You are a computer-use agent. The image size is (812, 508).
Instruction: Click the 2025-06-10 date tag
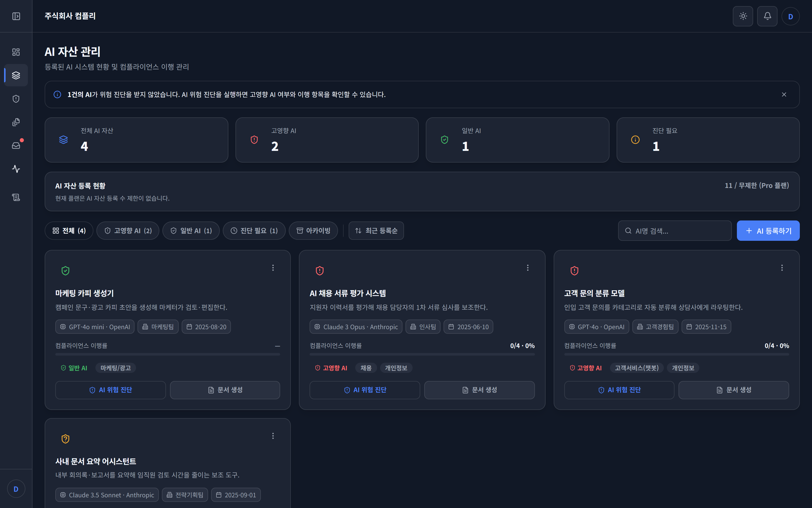pos(468,327)
